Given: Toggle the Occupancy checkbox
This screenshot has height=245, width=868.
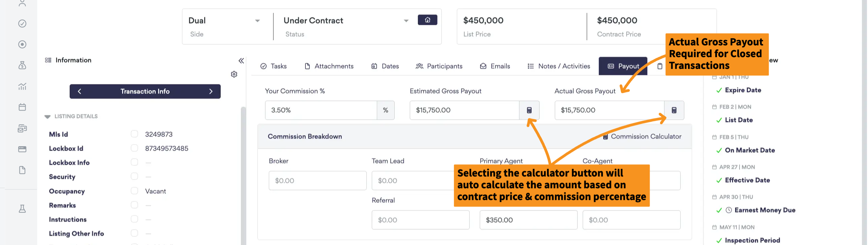Looking at the screenshot, I should pyautogui.click(x=135, y=191).
